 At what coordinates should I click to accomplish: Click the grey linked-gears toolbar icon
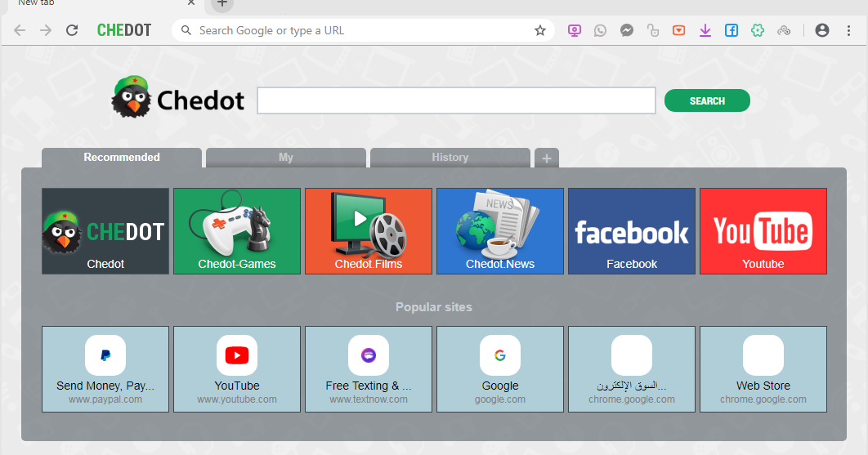(x=784, y=30)
